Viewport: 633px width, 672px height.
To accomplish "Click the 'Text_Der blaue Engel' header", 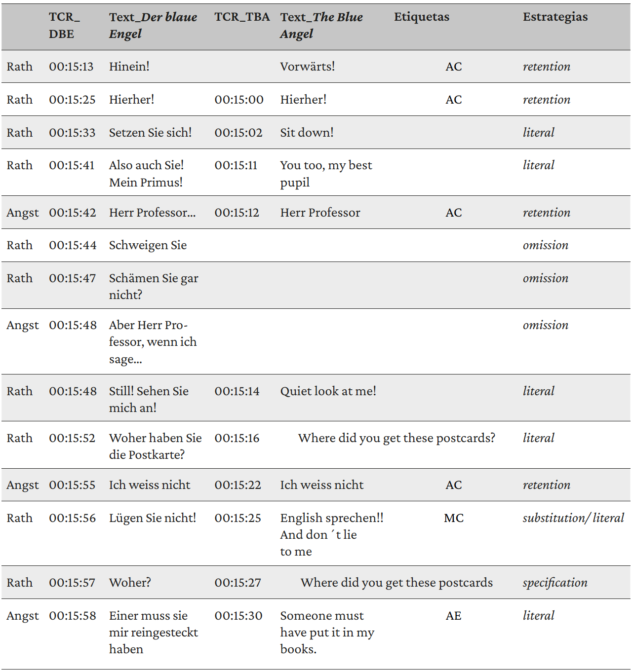I will click(x=153, y=25).
